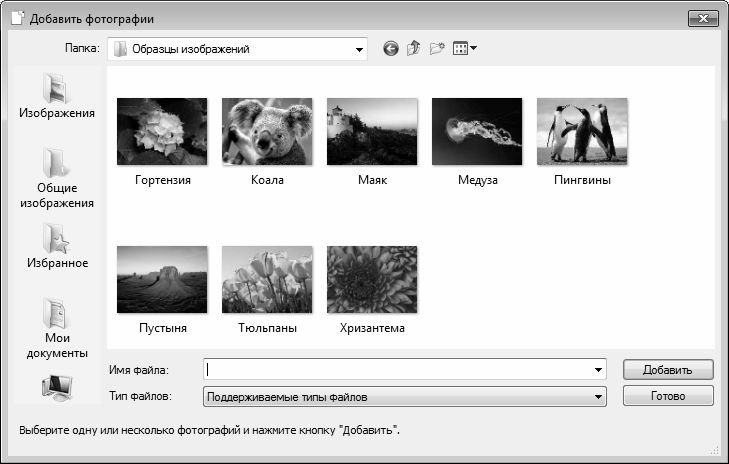Click the Пингвины file name label
The image size is (729, 464).
coord(582,180)
